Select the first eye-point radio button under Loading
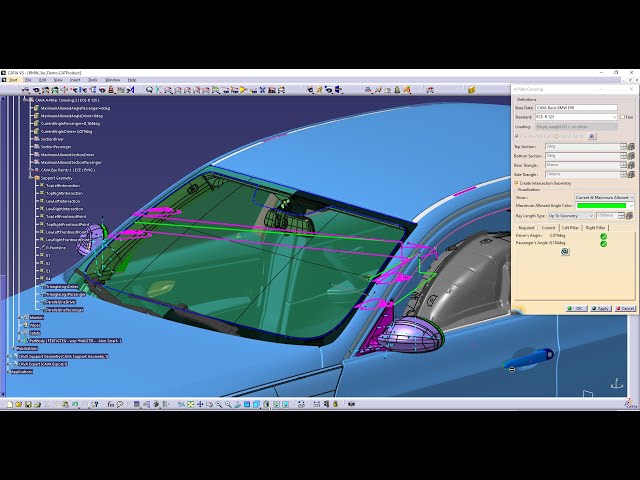 pos(517,136)
